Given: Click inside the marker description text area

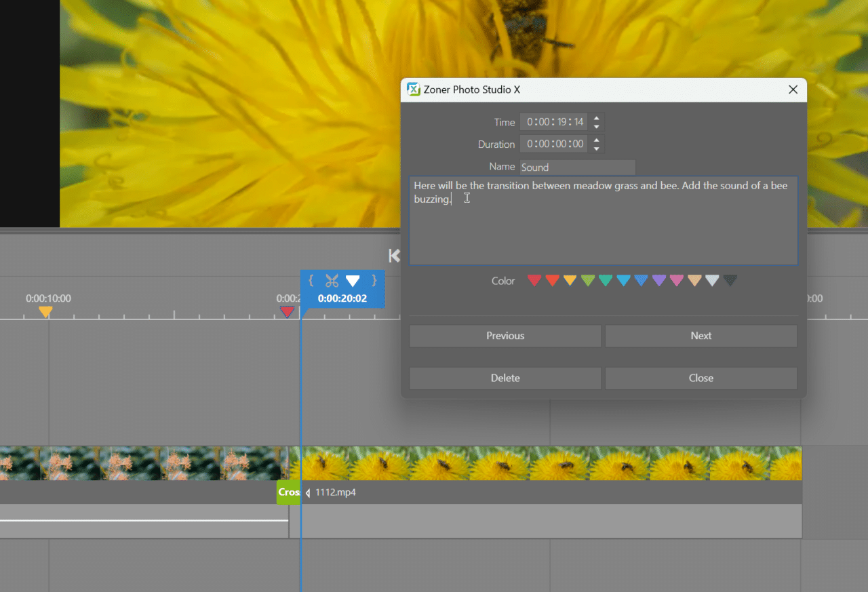Looking at the screenshot, I should click(604, 220).
